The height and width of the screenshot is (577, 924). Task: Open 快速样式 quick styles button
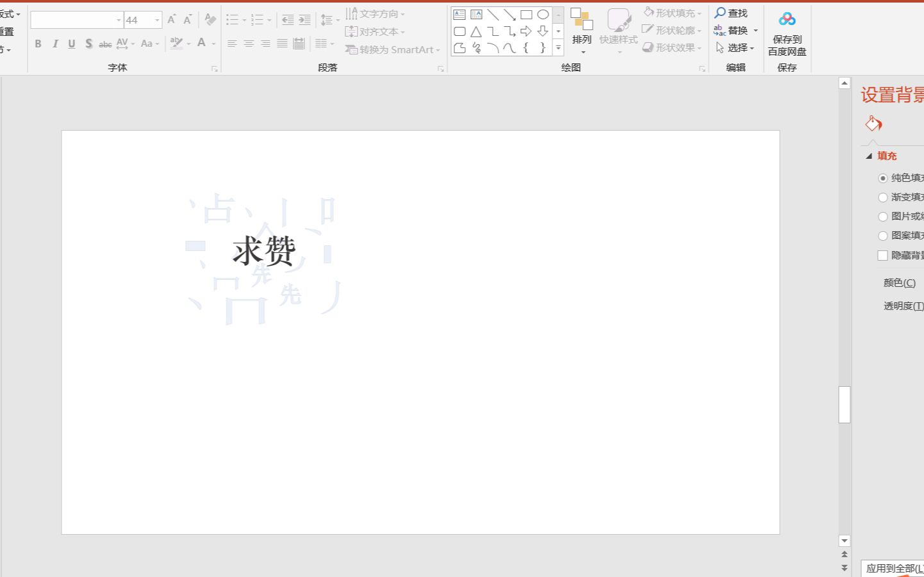[x=618, y=31]
